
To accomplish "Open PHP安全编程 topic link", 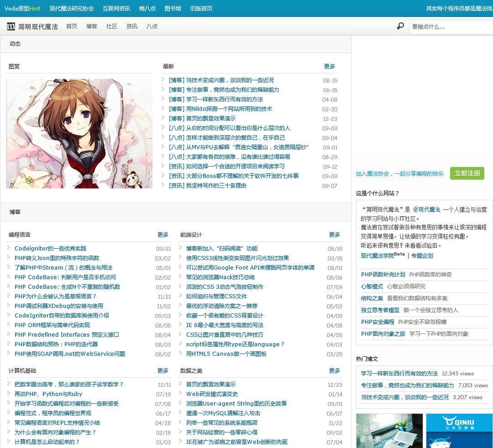I will pos(378,322).
